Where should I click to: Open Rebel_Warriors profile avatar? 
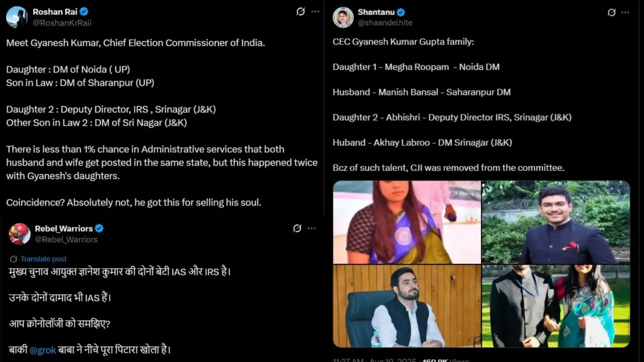[x=20, y=234]
